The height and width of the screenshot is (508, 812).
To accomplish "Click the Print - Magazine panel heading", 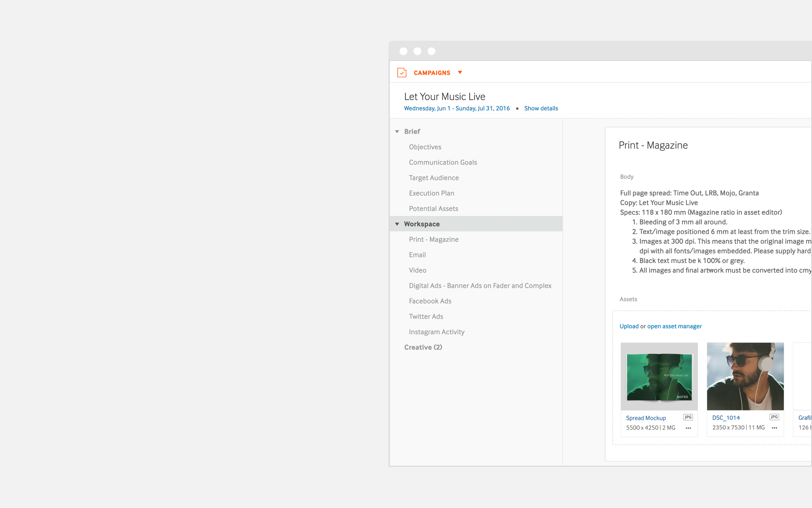I will point(653,145).
